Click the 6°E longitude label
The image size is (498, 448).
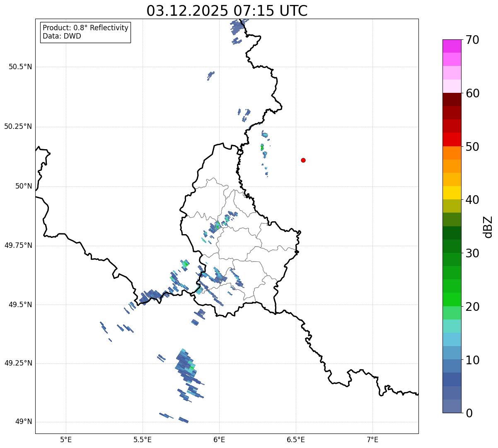[219, 439]
